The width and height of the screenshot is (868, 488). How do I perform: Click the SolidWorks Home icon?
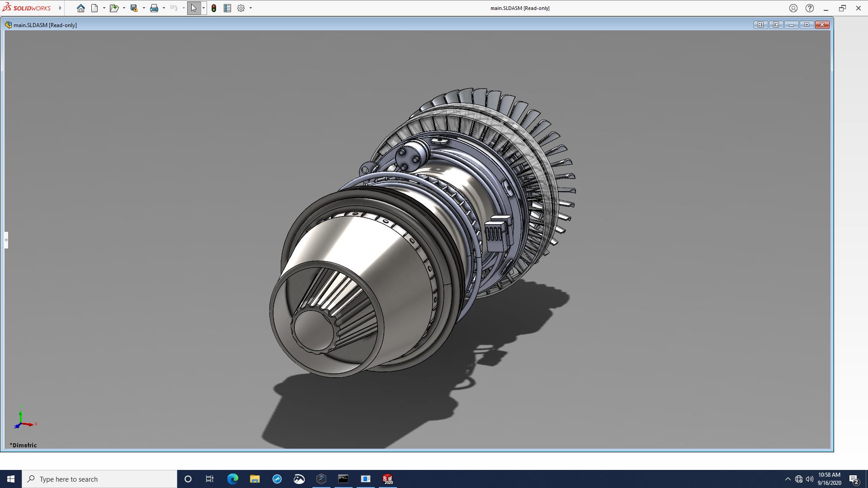[80, 8]
